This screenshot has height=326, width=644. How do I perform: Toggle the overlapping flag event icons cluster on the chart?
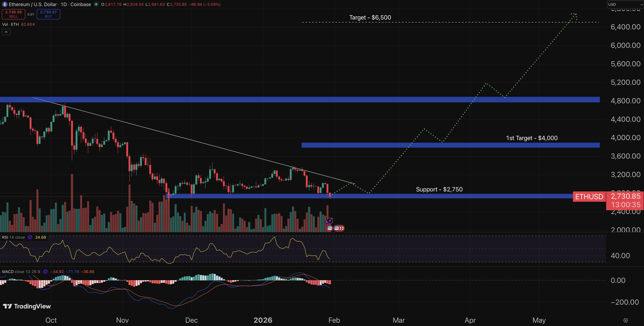tap(339, 228)
